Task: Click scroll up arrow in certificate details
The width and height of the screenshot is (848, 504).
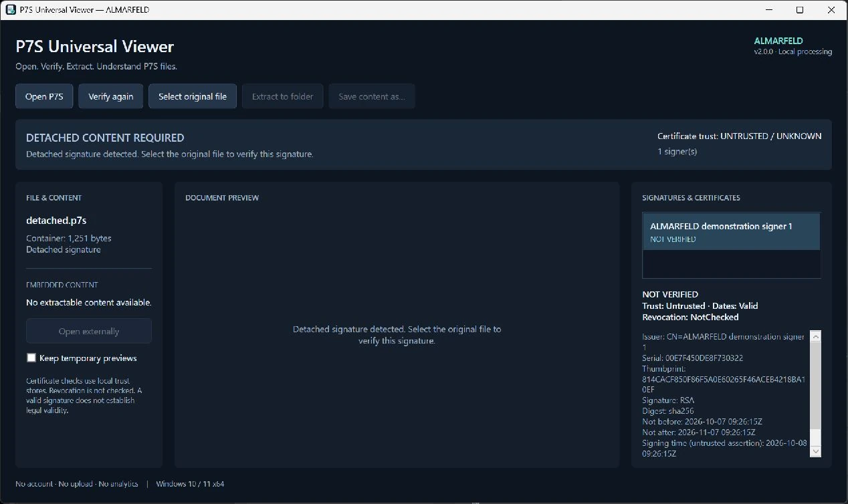Action: coord(815,336)
